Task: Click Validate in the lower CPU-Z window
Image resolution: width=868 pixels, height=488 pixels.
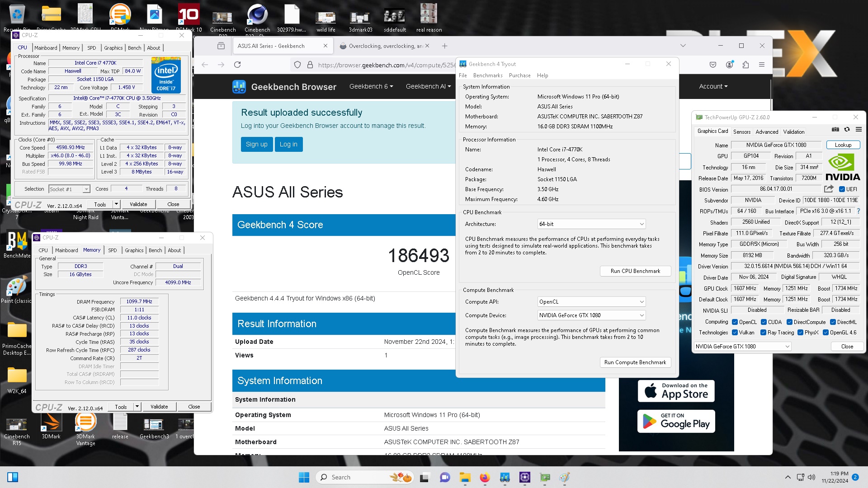Action: pyautogui.click(x=159, y=407)
